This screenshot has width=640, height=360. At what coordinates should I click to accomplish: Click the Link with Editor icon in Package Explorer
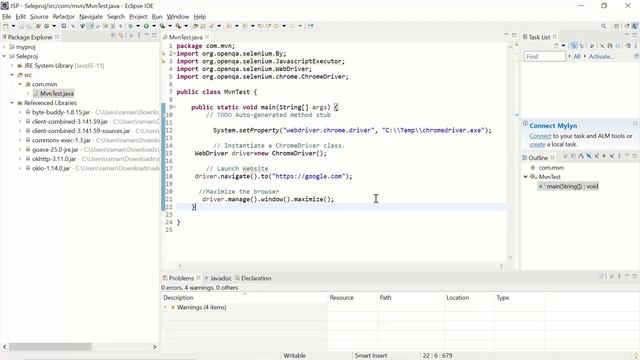[x=121, y=36]
